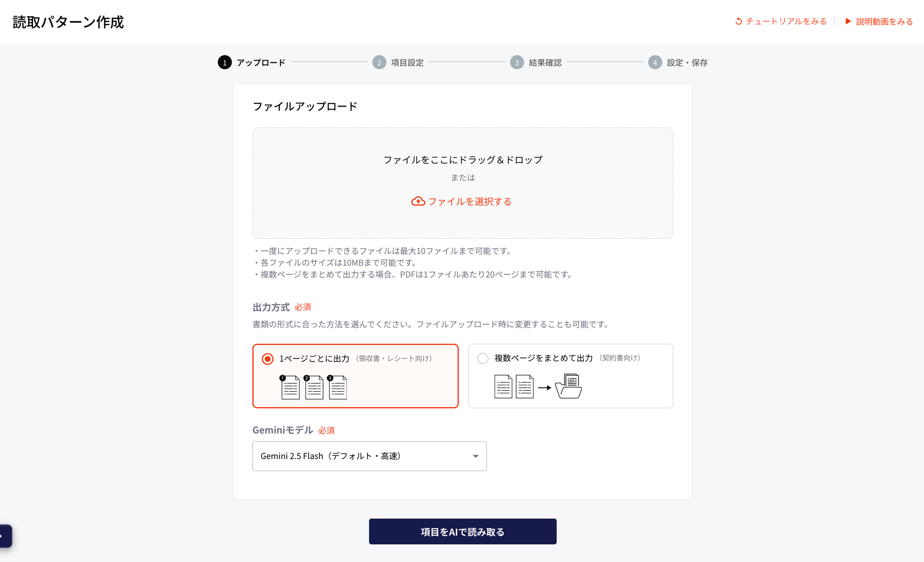
Task: Click the documents-to-folder merge illustration
Action: tap(538, 386)
